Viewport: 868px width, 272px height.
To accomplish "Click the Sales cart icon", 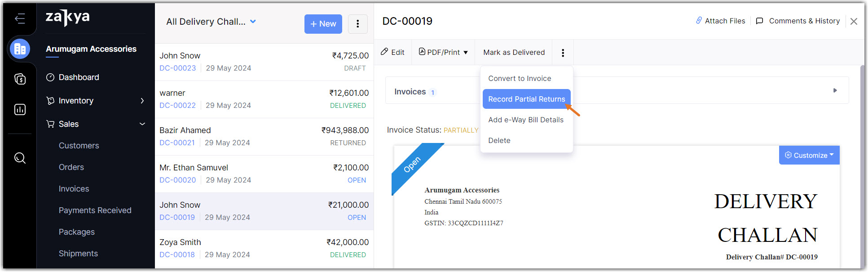I will [x=50, y=124].
